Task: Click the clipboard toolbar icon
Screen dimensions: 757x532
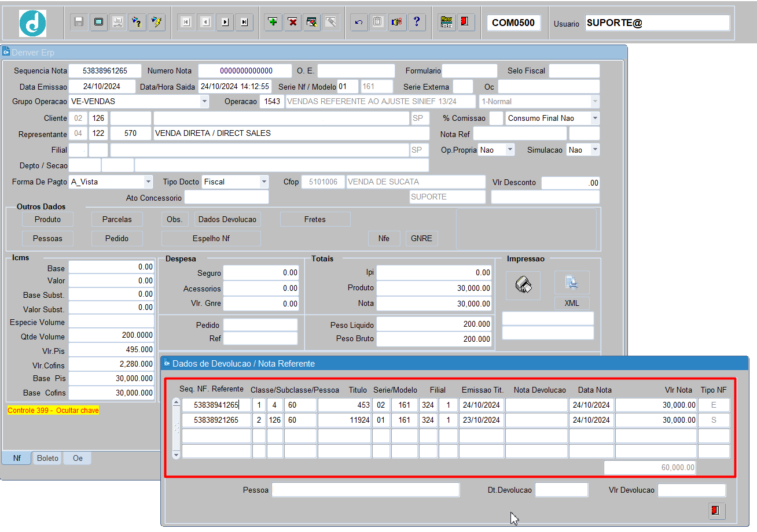Action: tap(378, 23)
